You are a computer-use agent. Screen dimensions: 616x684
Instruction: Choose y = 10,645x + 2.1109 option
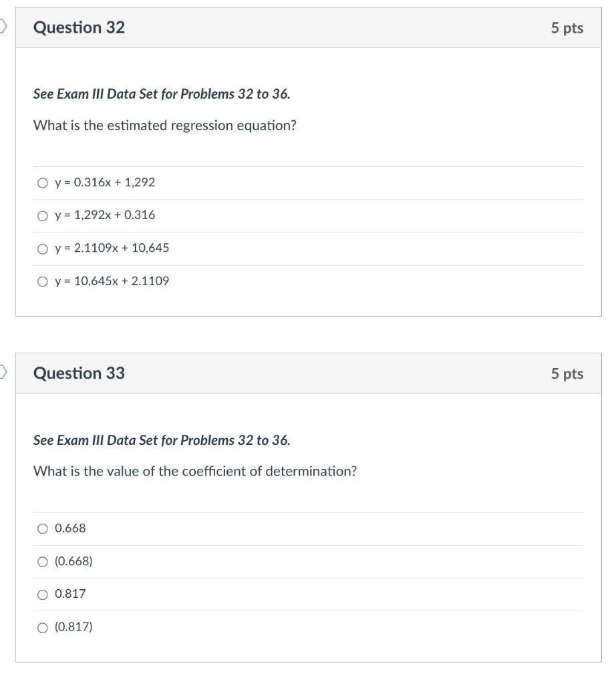pyautogui.click(x=42, y=281)
